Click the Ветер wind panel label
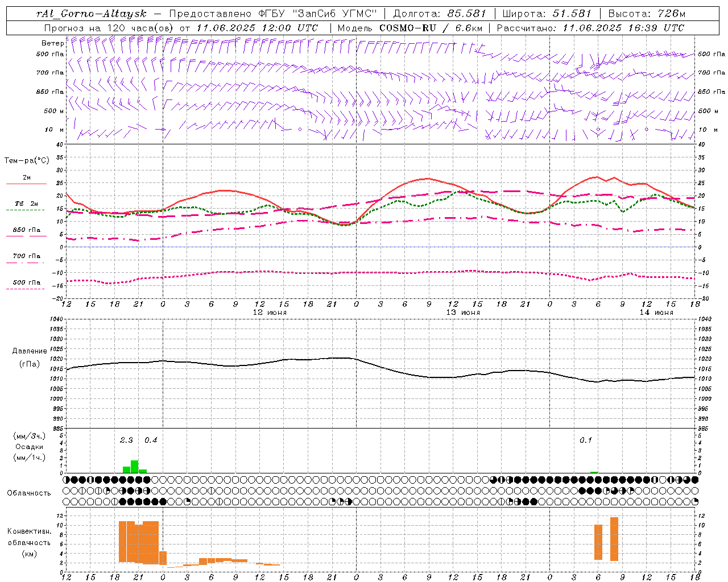Viewport: 728px width, 582px height. (x=52, y=43)
